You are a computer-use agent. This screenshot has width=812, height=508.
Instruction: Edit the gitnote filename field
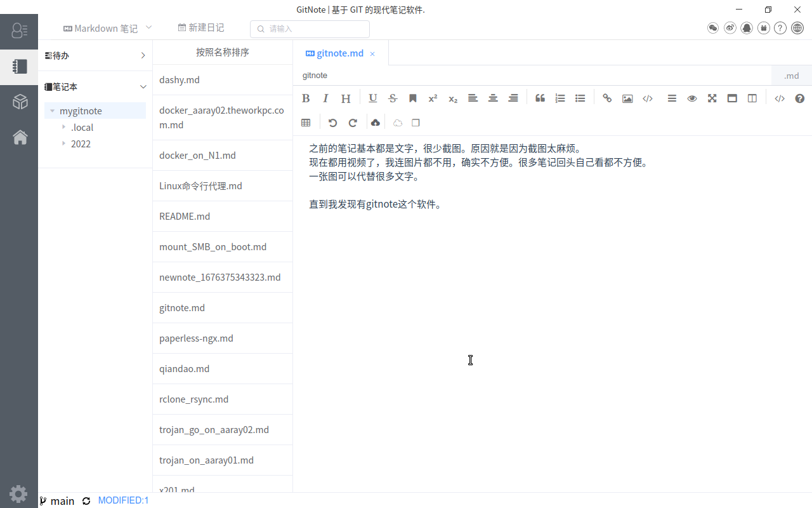pos(532,75)
